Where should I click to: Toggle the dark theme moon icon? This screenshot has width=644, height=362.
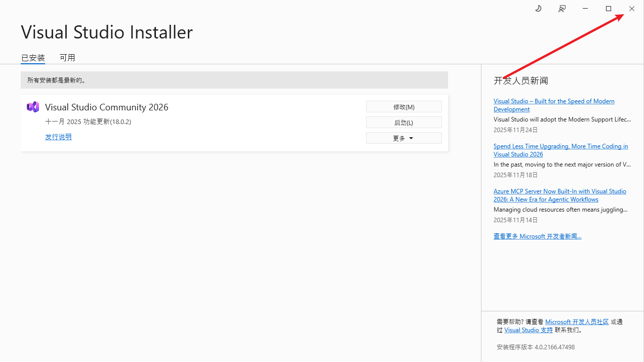click(x=538, y=9)
